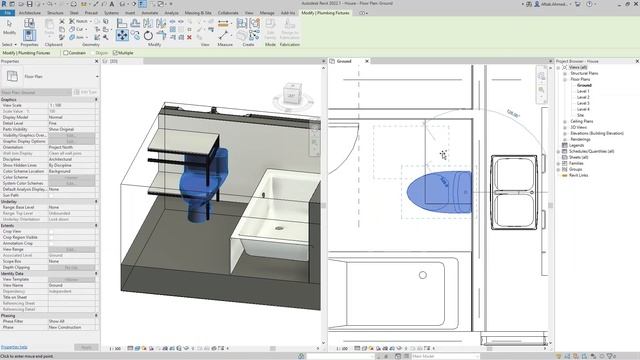Switch to the Ground view tab
This screenshot has width=640, height=360.
344,61
